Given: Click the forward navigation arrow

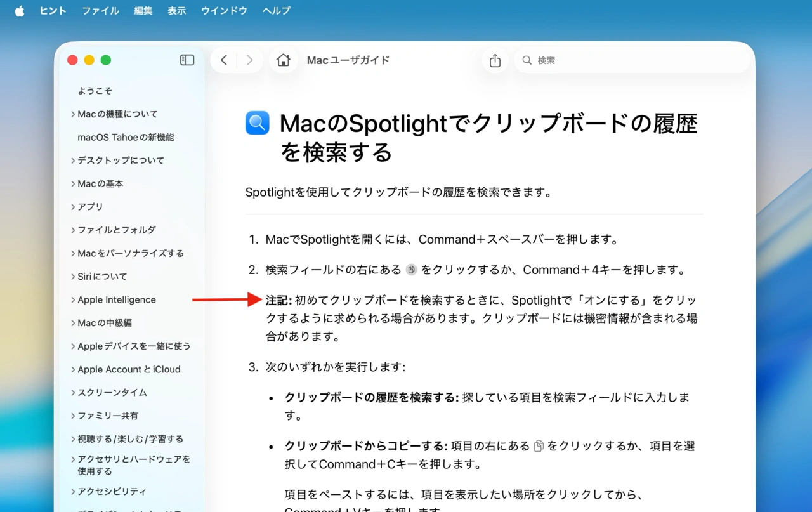Looking at the screenshot, I should click(x=250, y=59).
